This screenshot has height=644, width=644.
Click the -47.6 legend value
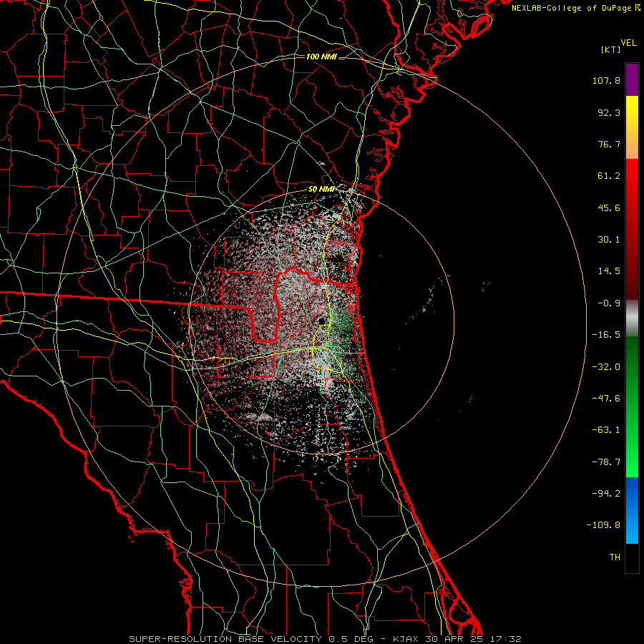click(x=606, y=399)
